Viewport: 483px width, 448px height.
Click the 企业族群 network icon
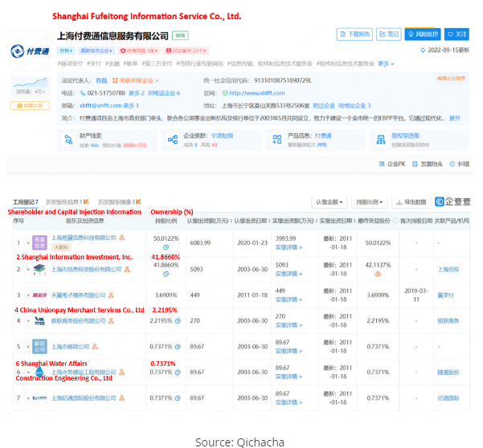(x=173, y=140)
